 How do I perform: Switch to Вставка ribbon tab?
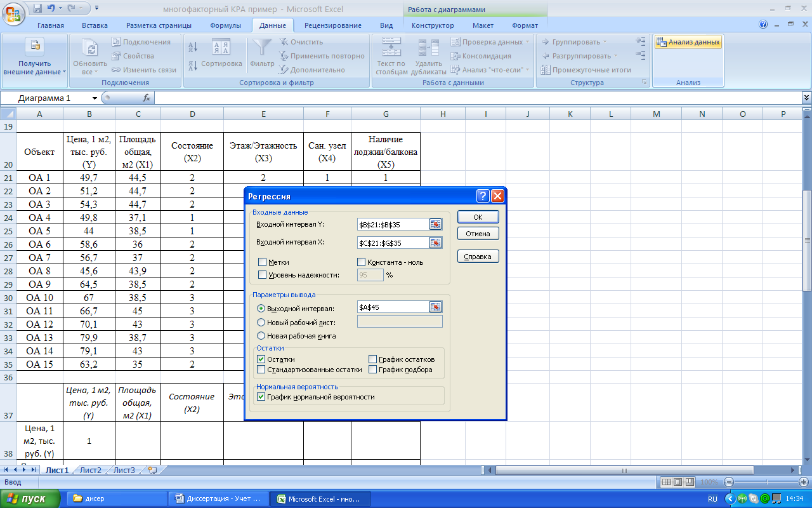point(95,25)
